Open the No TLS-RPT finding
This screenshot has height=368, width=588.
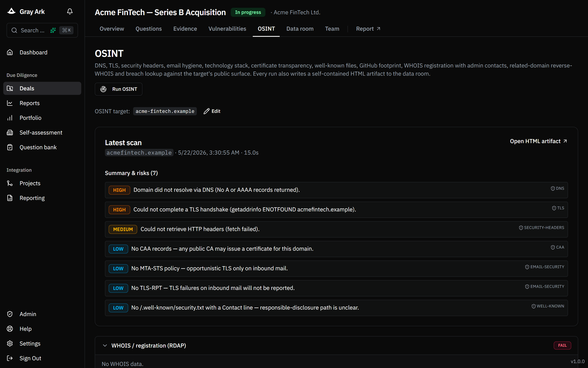pyautogui.click(x=336, y=288)
